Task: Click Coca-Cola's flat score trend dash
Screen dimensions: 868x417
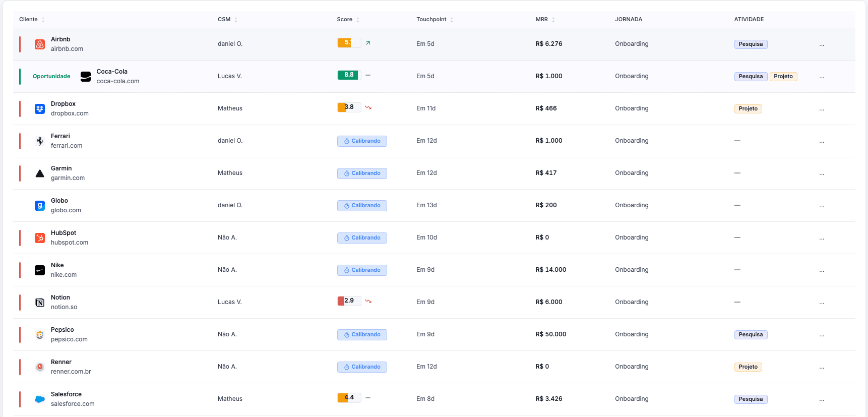Action: click(368, 75)
